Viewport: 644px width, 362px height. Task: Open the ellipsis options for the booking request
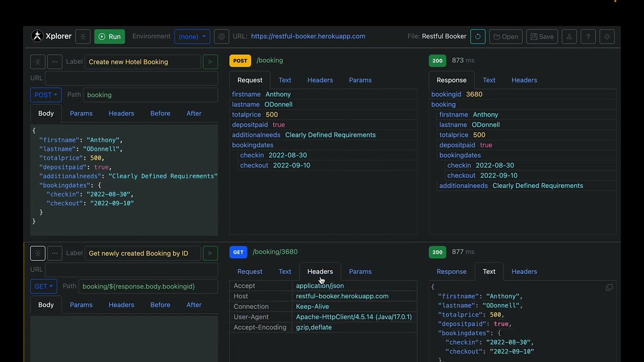pos(54,61)
